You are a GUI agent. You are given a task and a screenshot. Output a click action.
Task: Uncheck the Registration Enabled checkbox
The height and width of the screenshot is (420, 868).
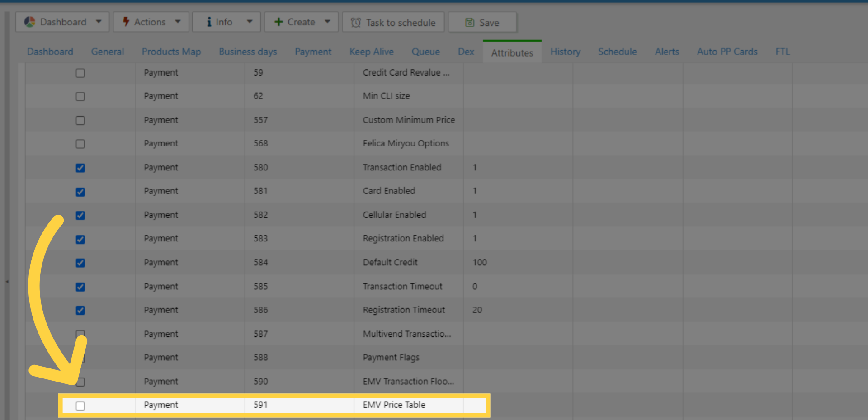tap(80, 239)
